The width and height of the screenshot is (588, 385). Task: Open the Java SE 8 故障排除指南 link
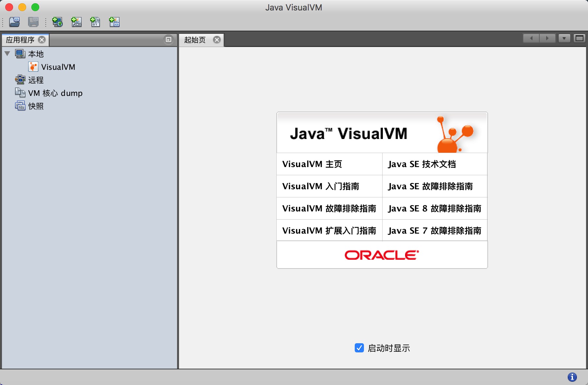435,208
